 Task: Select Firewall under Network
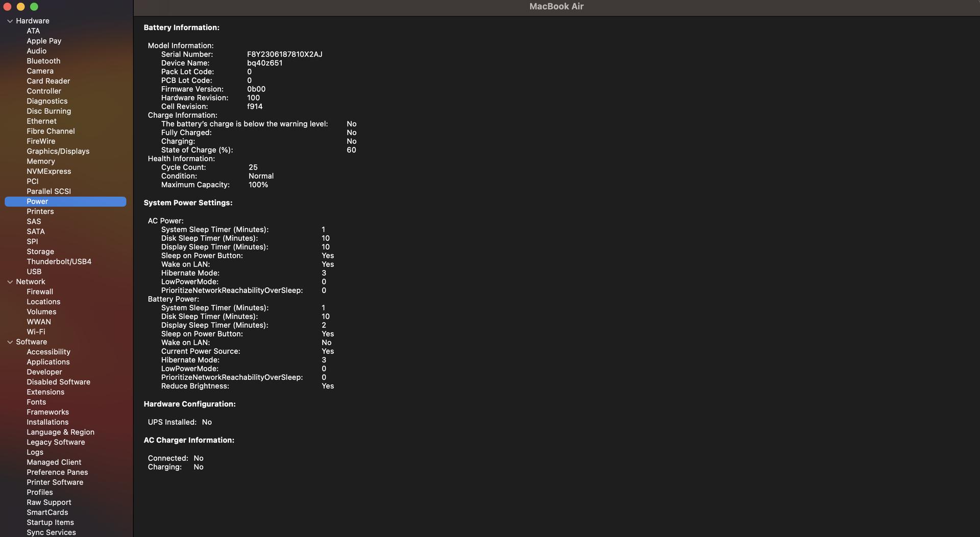tap(40, 292)
